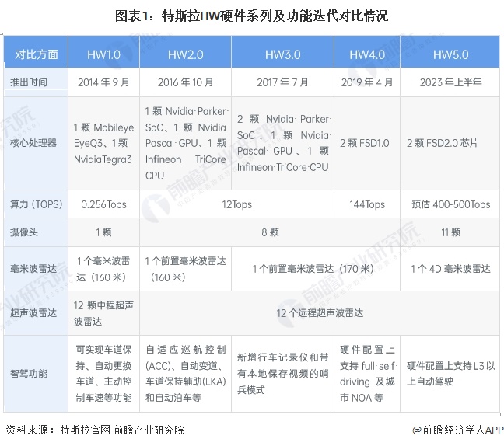The width and height of the screenshot is (504, 446).
Task: Click the 2019 年 4 月 cell
Action: [367, 82]
